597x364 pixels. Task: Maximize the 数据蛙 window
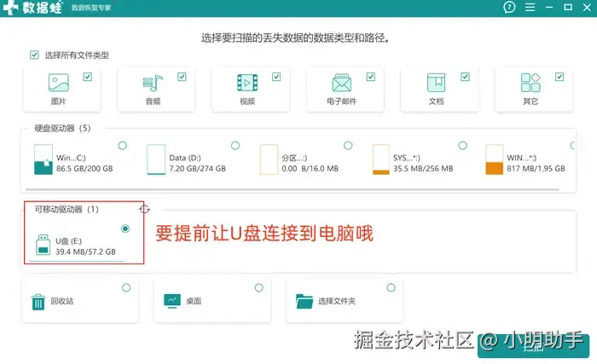(x=568, y=7)
